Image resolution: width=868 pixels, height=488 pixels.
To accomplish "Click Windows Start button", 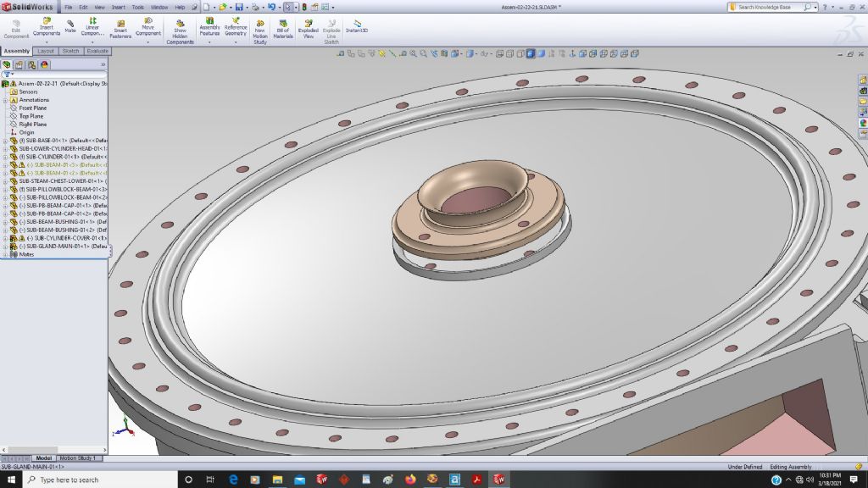I will 11,480.
